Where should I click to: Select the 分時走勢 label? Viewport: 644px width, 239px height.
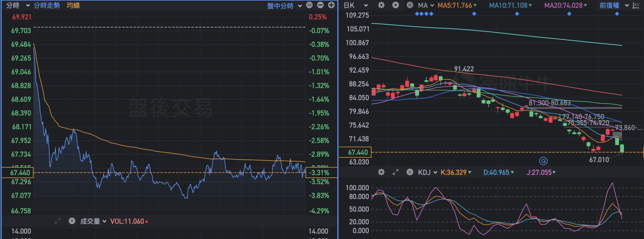[47, 5]
